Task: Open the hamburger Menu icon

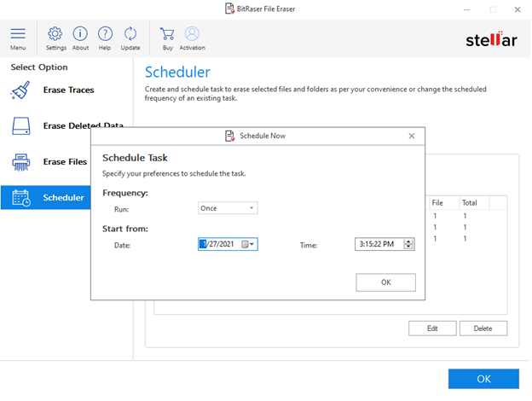Action: coord(18,34)
